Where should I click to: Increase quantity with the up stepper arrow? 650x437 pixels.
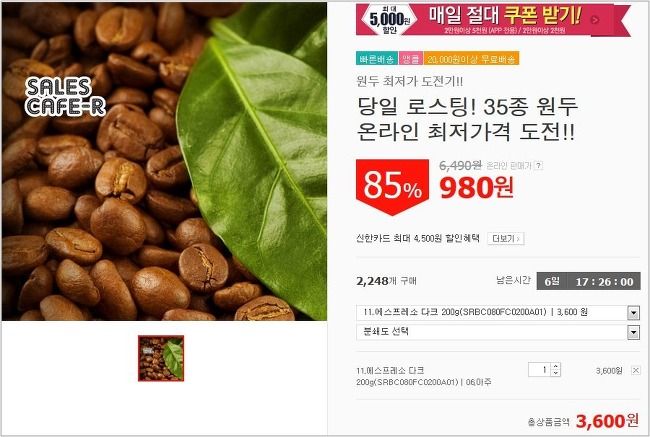pos(555,366)
